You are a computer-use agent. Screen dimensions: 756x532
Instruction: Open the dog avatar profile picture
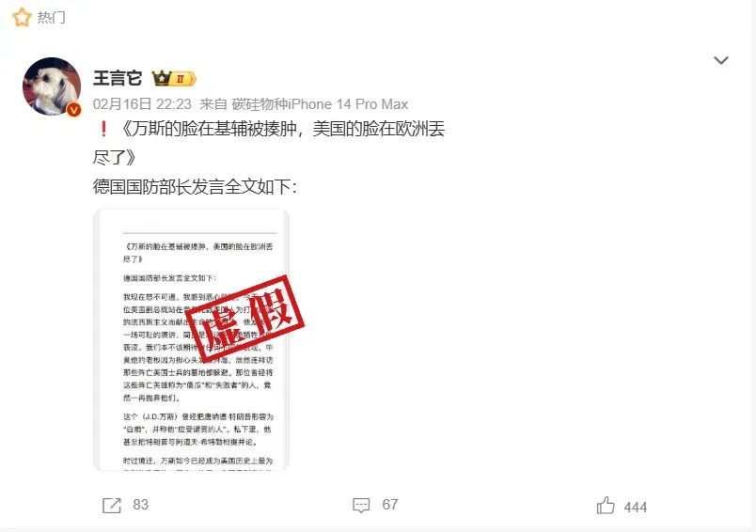[x=52, y=86]
